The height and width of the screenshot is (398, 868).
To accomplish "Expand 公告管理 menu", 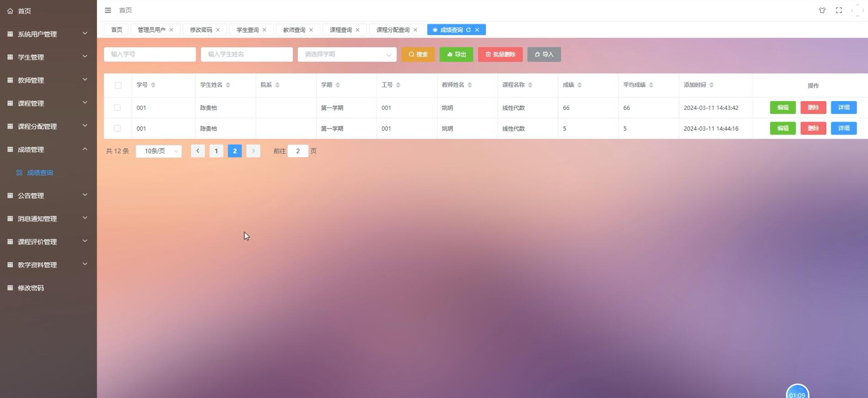I will 48,196.
